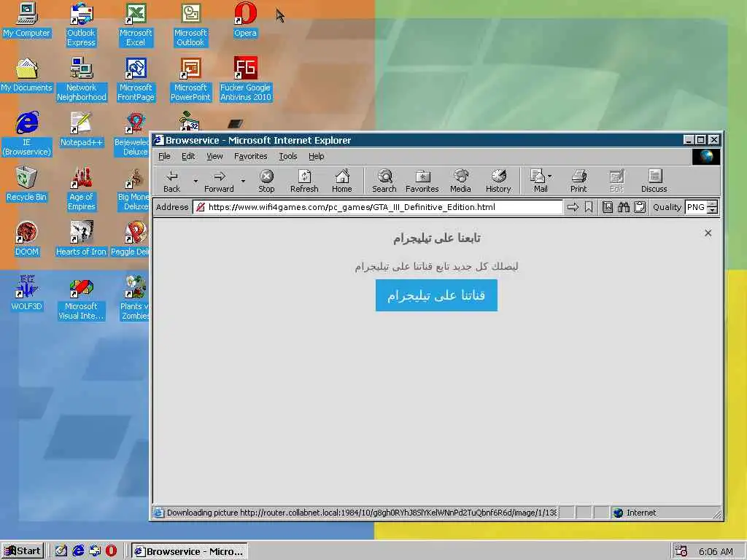This screenshot has width=747, height=560.
Task: Select the Microsoft Excel desktop icon
Action: click(x=136, y=24)
